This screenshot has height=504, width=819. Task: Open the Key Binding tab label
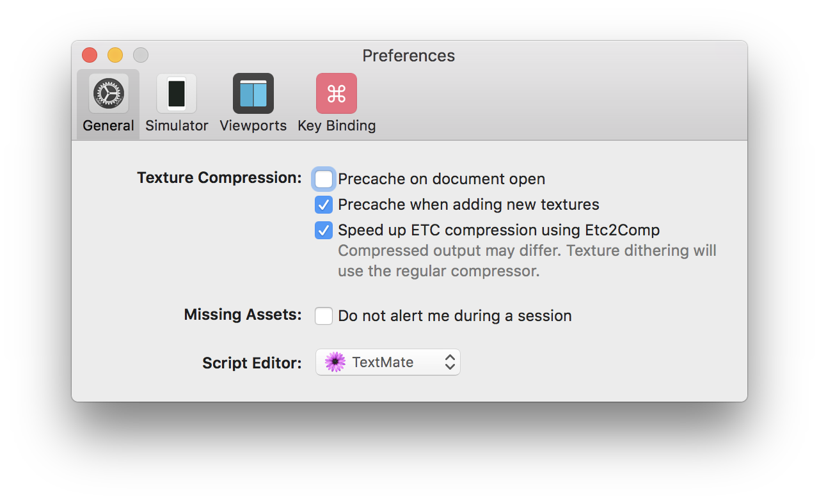click(337, 126)
